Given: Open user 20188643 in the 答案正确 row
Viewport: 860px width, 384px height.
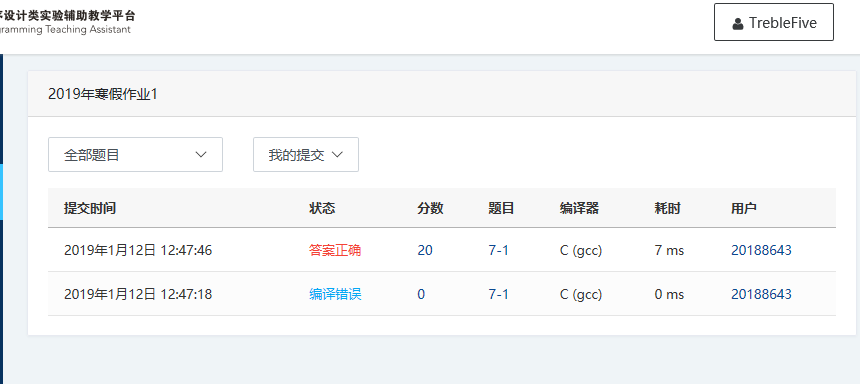Looking at the screenshot, I should (x=761, y=250).
